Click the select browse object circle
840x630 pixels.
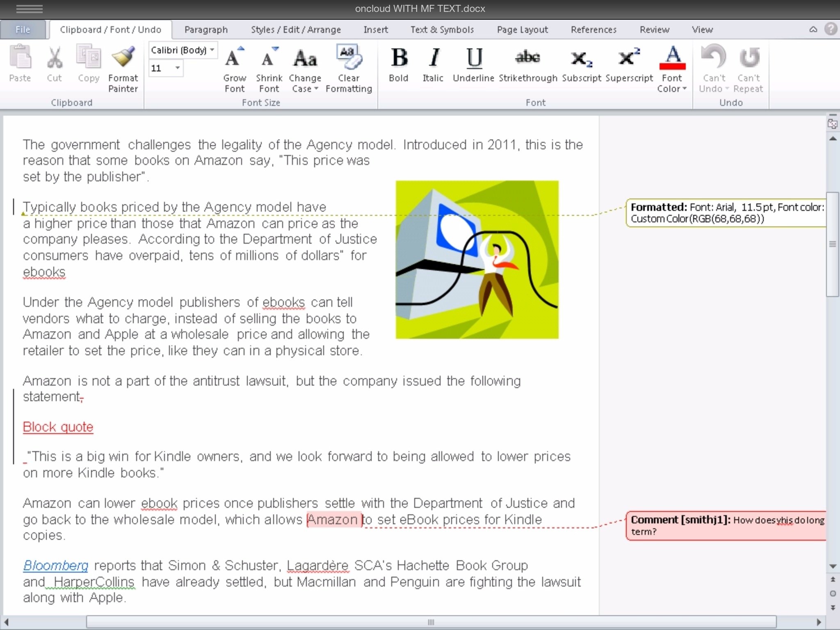click(x=833, y=593)
